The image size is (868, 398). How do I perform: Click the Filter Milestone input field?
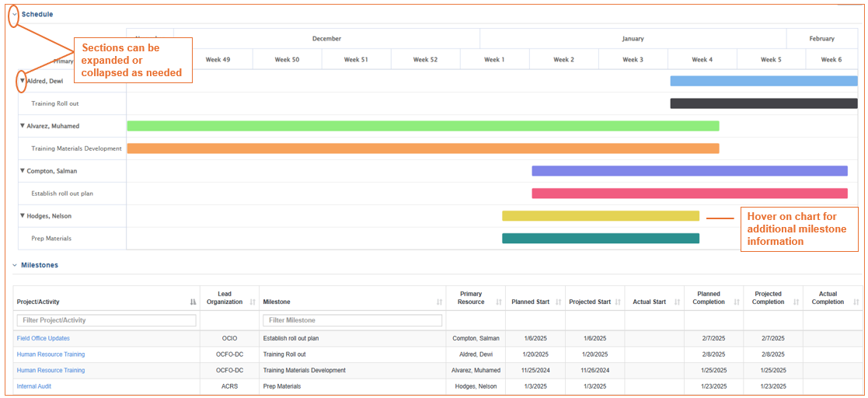click(x=353, y=320)
